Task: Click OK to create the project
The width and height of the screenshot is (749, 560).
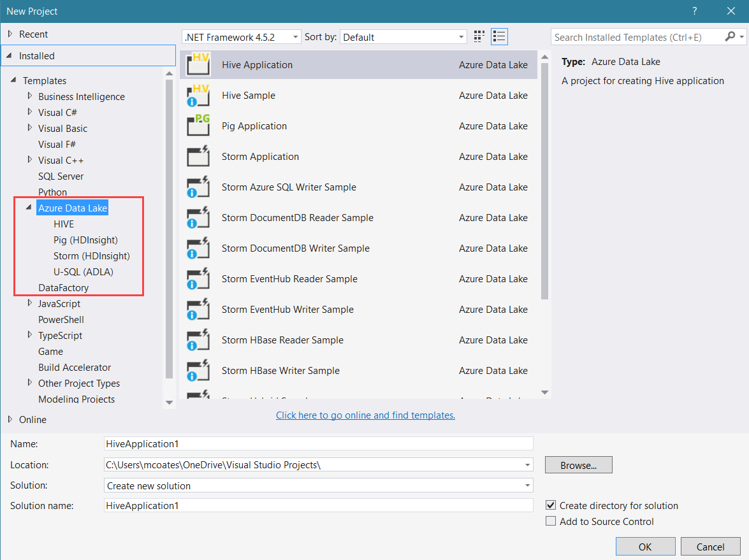Action: click(645, 547)
